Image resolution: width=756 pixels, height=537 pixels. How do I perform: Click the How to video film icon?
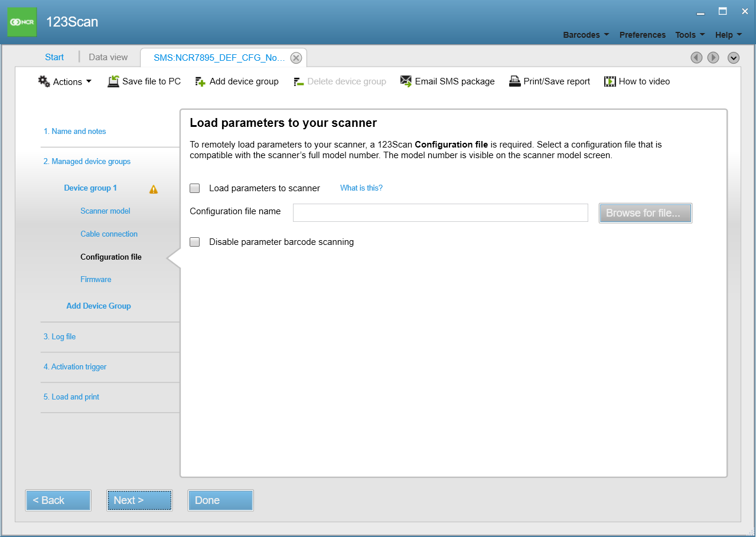point(610,81)
